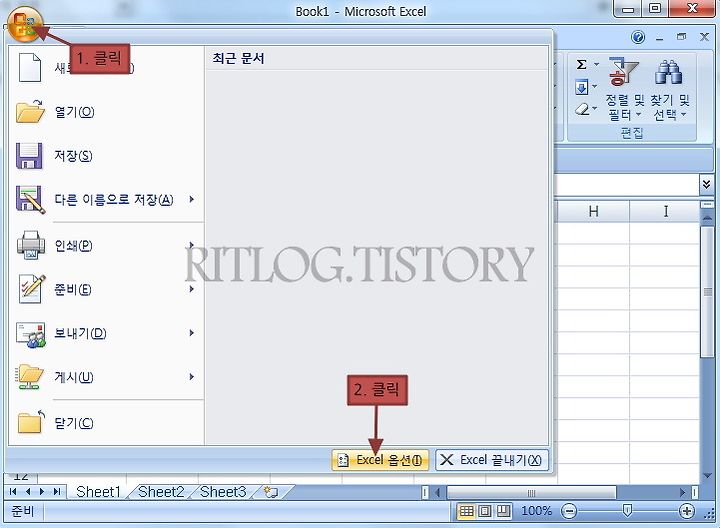Screen dimensions: 720x528
Task: Click the vertical scrollbar thumb
Action: [x=708, y=292]
